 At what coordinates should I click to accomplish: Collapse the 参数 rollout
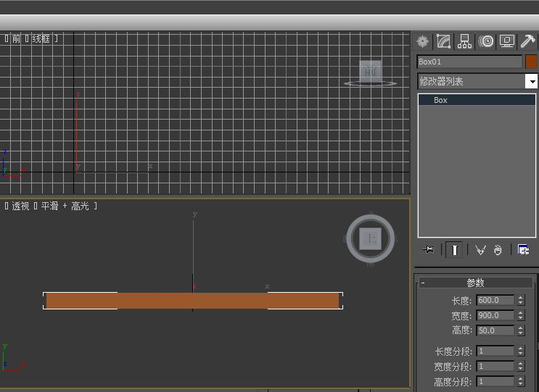[475, 283]
